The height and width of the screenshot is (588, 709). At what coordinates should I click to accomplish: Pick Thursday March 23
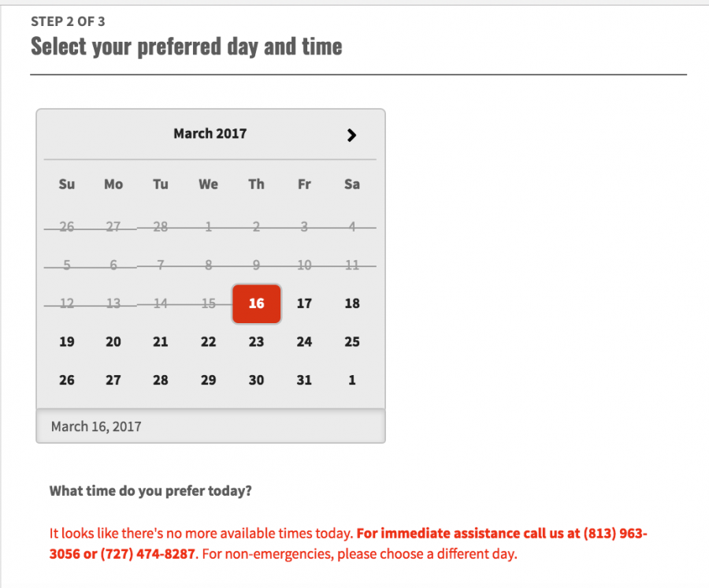256,341
